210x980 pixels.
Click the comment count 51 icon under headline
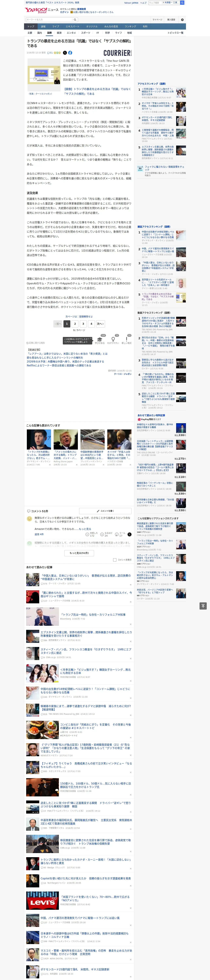(x=50, y=53)
